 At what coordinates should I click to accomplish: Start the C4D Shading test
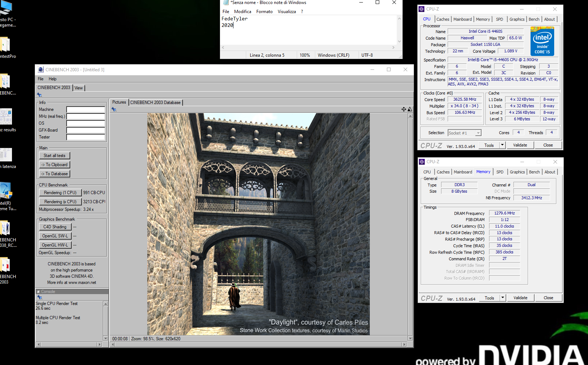click(55, 227)
